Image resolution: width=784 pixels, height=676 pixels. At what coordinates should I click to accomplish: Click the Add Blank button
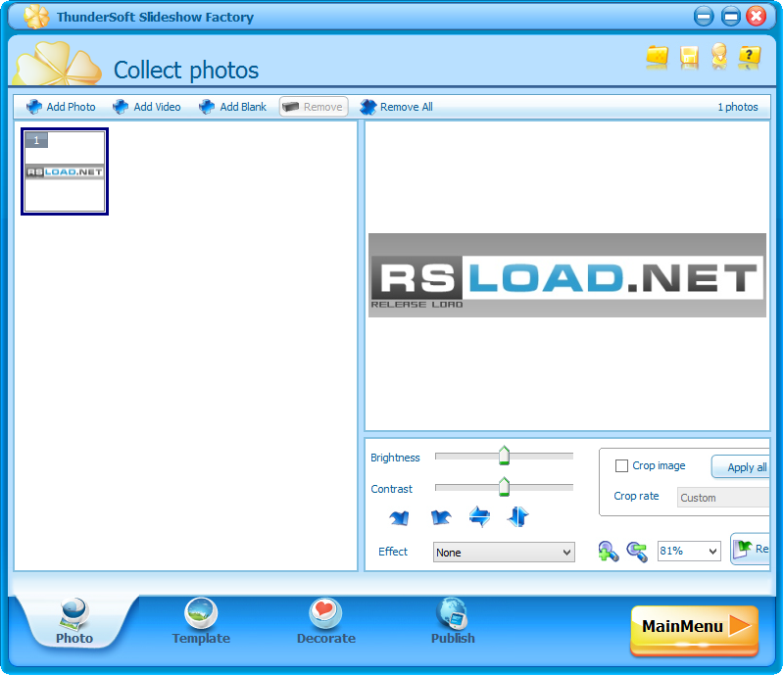233,107
